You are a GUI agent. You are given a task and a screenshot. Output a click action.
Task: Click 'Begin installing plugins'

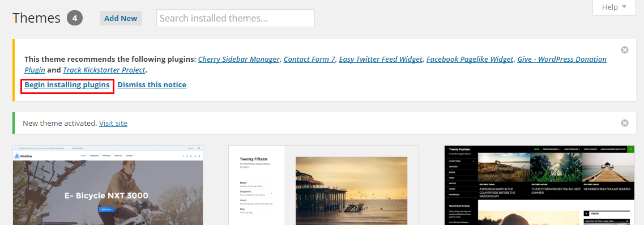(x=67, y=85)
